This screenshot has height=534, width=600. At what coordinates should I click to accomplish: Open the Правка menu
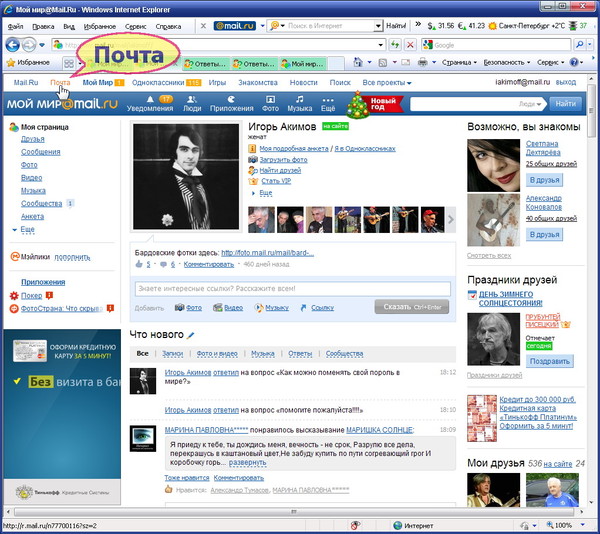(x=43, y=26)
